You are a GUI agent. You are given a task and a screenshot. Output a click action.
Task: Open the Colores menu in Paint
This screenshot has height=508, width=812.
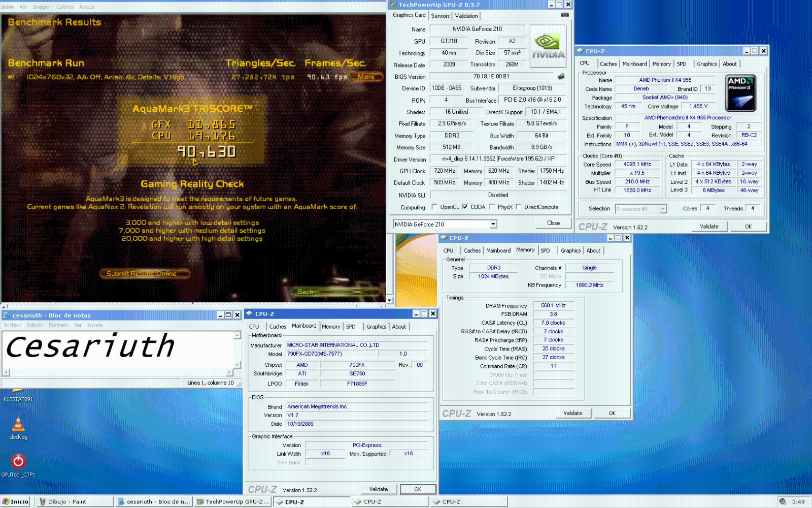(64, 7)
